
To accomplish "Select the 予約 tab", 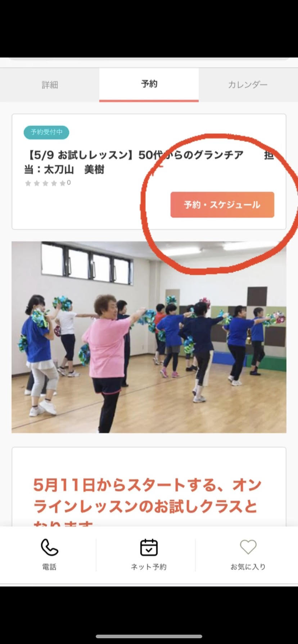I will (149, 84).
